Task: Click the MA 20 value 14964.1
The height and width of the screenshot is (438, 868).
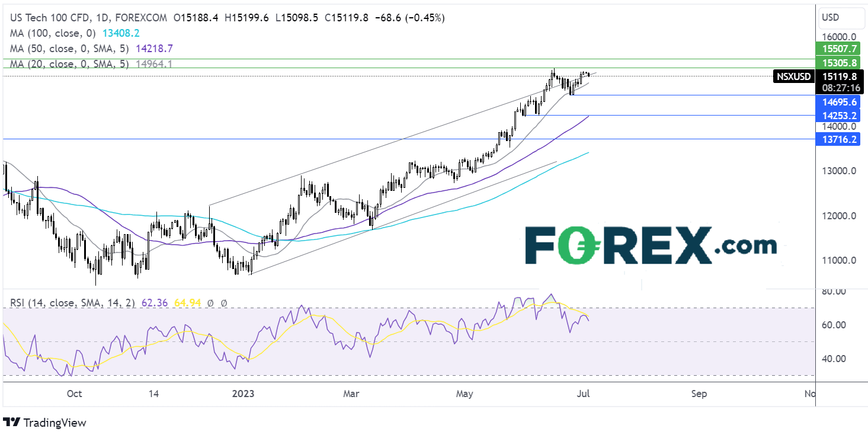Action: pyautogui.click(x=153, y=63)
